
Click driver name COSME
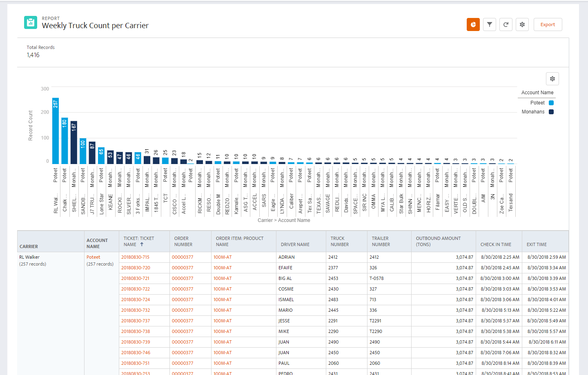click(x=286, y=289)
